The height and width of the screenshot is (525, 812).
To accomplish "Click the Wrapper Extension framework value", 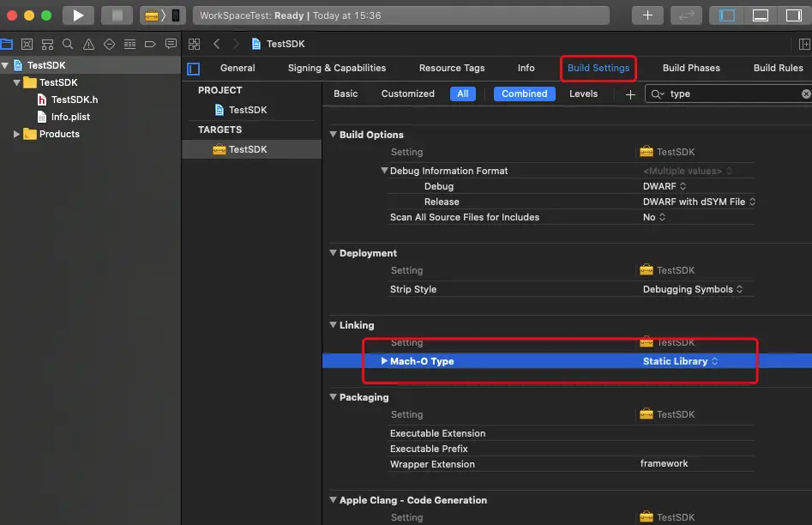I will click(x=664, y=463).
